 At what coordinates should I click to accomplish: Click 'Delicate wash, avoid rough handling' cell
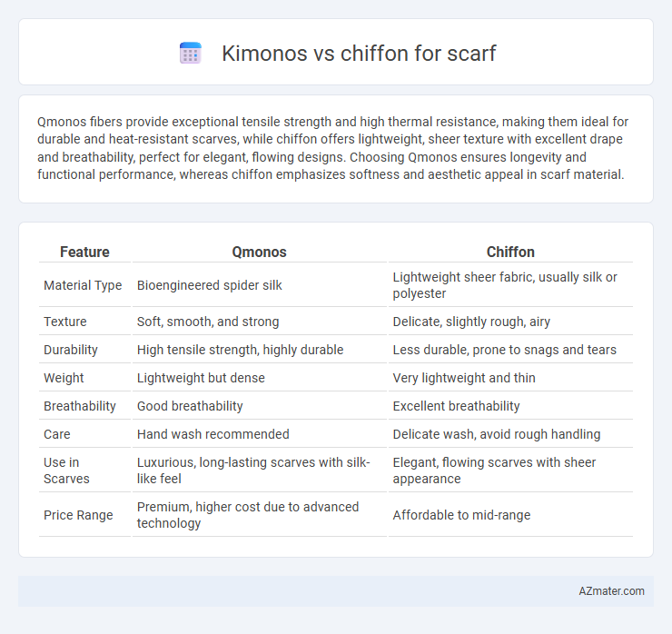(x=497, y=434)
